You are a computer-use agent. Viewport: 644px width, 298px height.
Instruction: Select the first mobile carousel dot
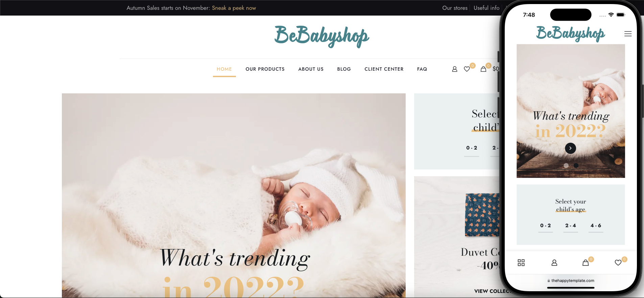pos(566,165)
